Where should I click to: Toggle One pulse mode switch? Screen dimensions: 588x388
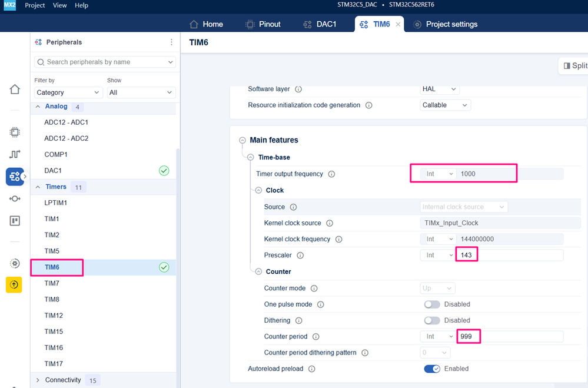432,304
